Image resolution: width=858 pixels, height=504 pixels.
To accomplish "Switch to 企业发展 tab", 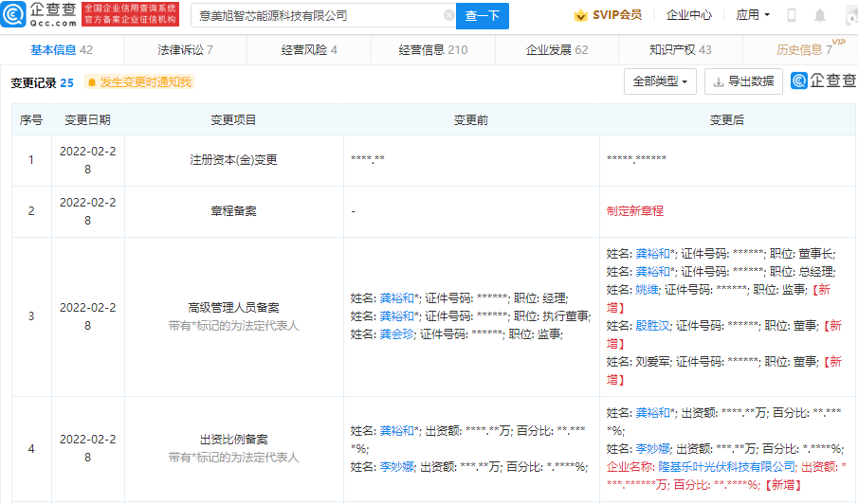I will (x=557, y=50).
